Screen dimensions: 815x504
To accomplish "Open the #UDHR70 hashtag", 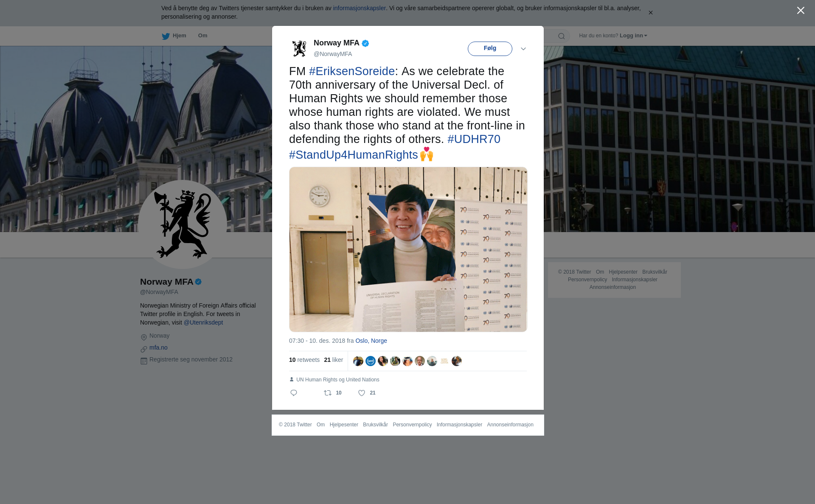I will click(474, 139).
